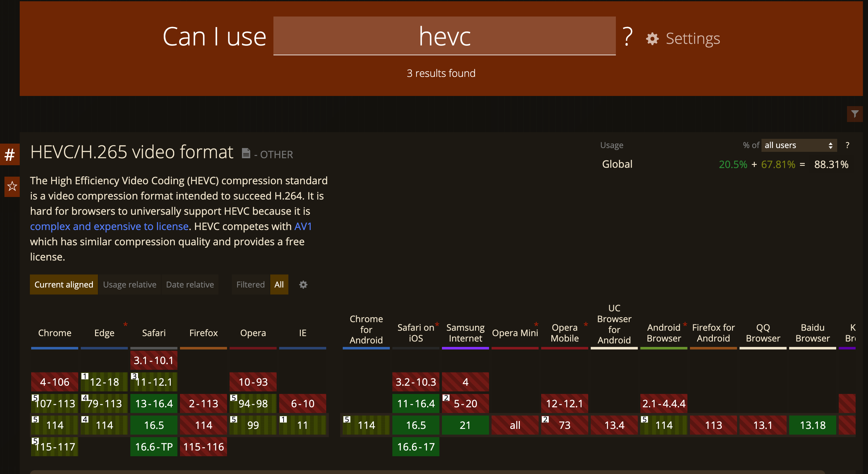Viewport: 868px width, 474px height.
Task: Click Opera Mini asterisk note
Action: click(536, 325)
